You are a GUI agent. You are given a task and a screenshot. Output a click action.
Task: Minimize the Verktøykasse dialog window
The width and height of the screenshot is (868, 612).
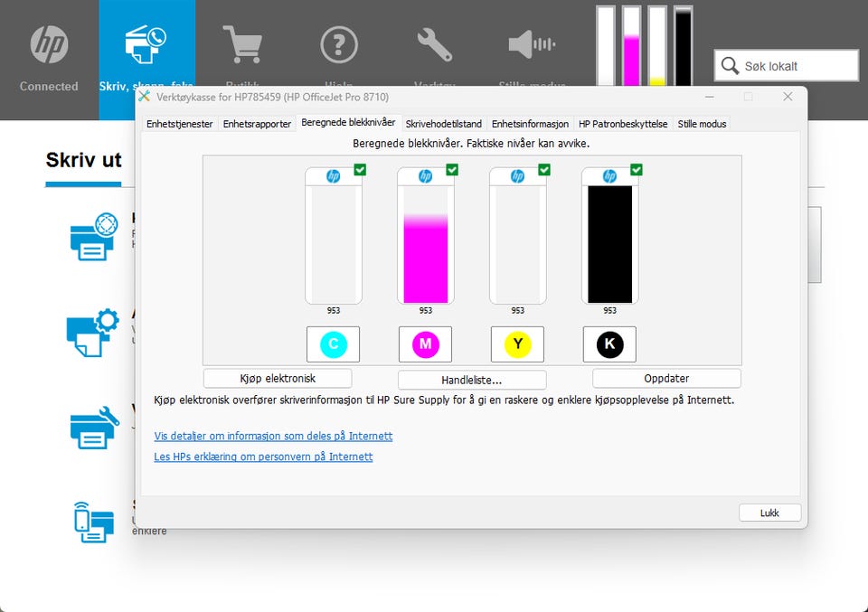click(x=709, y=97)
